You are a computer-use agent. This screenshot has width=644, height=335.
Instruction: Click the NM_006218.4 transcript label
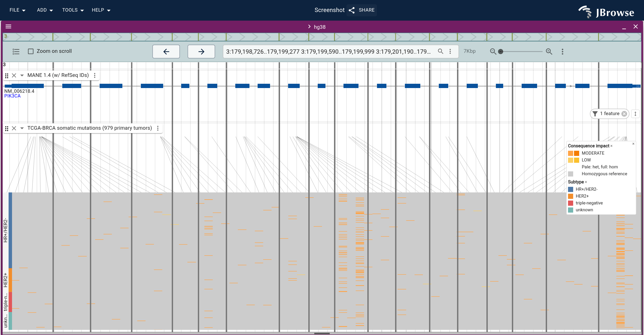pyautogui.click(x=19, y=91)
